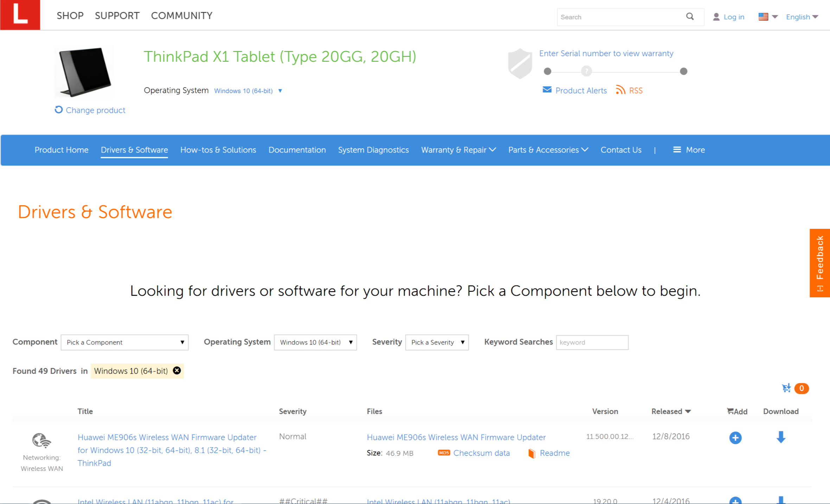The width and height of the screenshot is (830, 504).
Task: Expand the Parts & Accessories menu
Action: tap(548, 150)
